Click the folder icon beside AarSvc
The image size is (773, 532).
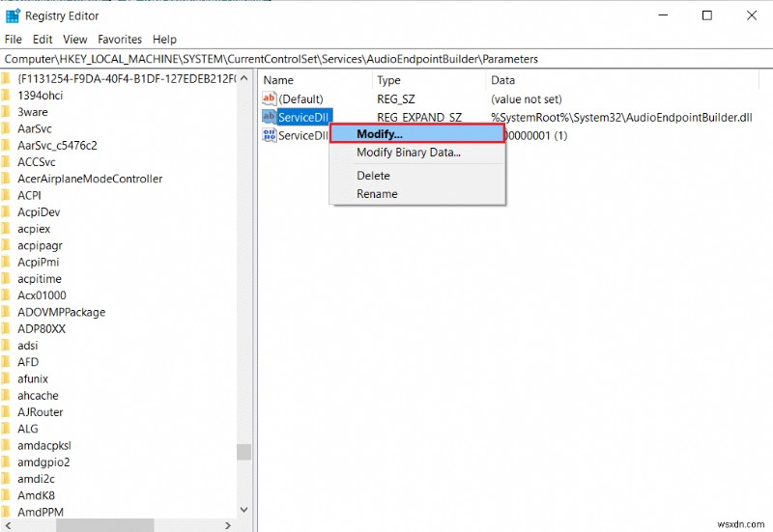click(x=6, y=129)
